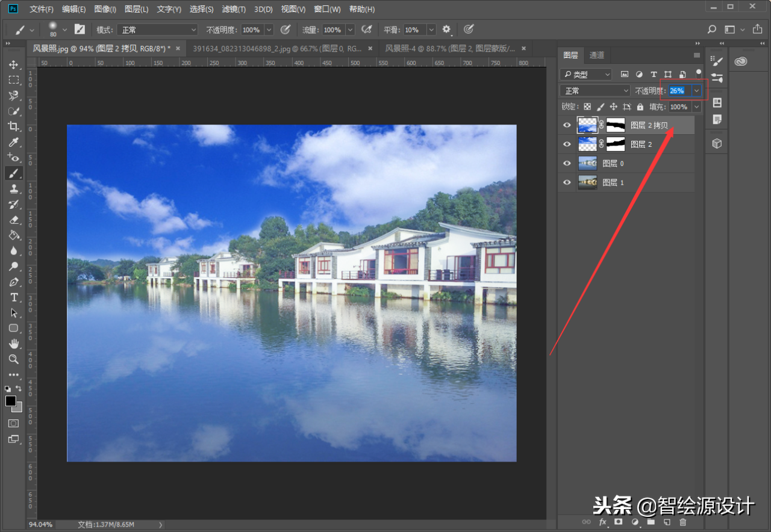Image resolution: width=771 pixels, height=532 pixels.
Task: Select the Eyedropper tool
Action: 13,142
